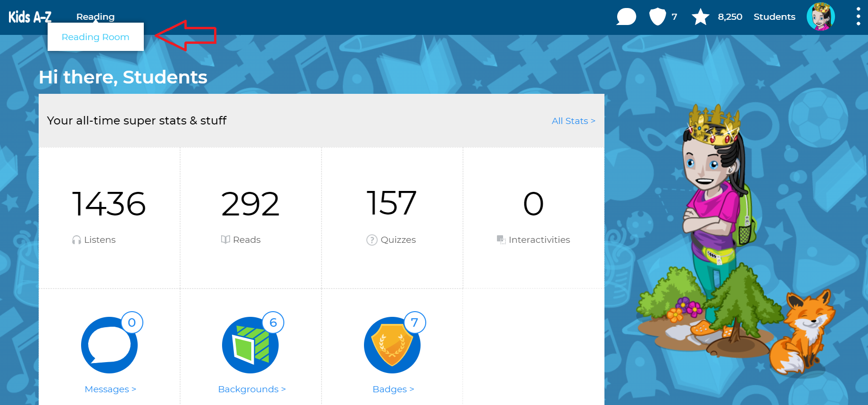Follow the Messages > link
The width and height of the screenshot is (868, 405).
coord(110,389)
